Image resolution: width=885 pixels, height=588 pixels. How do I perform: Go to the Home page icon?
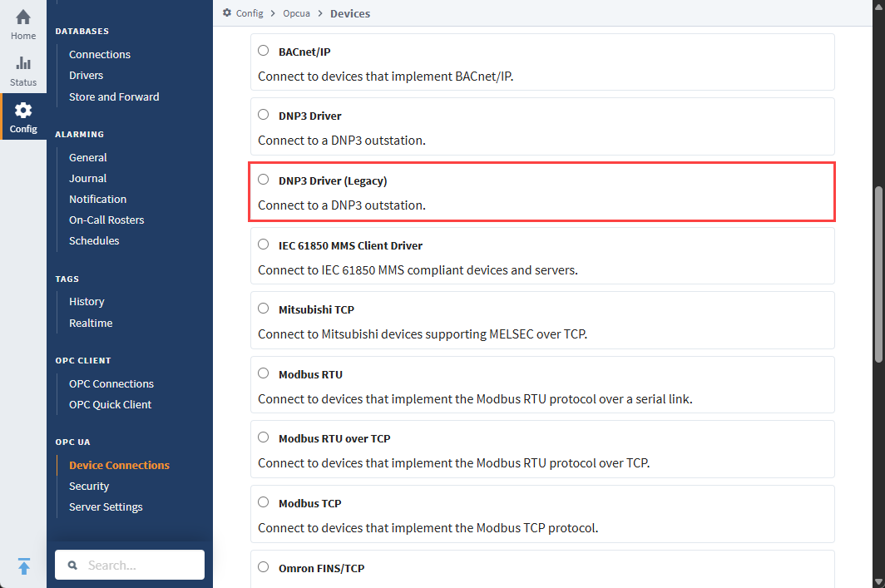(23, 17)
